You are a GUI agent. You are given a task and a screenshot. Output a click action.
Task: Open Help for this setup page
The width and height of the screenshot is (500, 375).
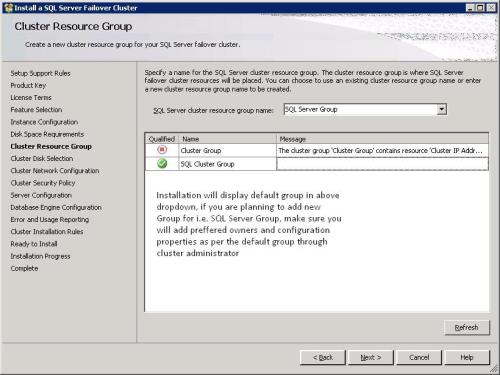point(467,357)
